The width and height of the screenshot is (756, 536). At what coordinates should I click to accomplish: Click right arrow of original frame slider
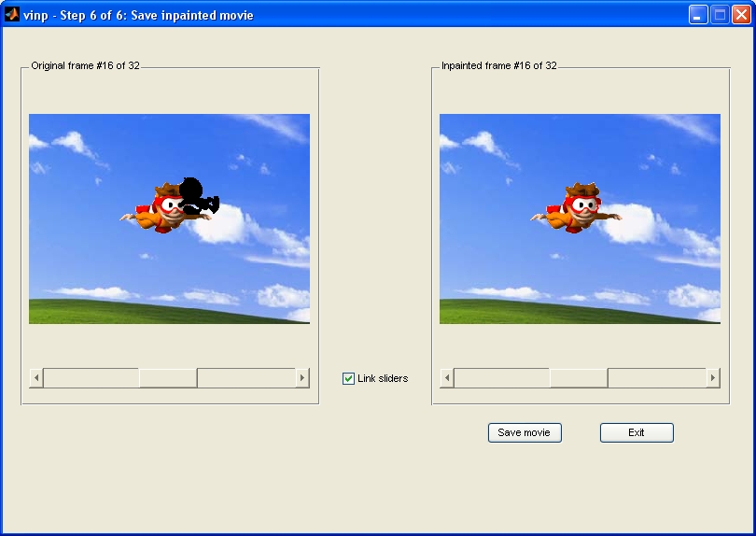click(x=302, y=378)
